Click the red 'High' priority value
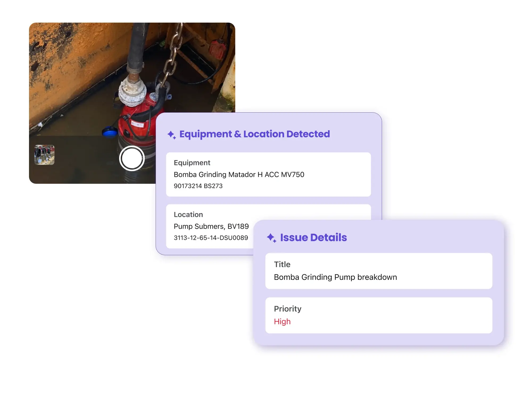 tap(282, 322)
